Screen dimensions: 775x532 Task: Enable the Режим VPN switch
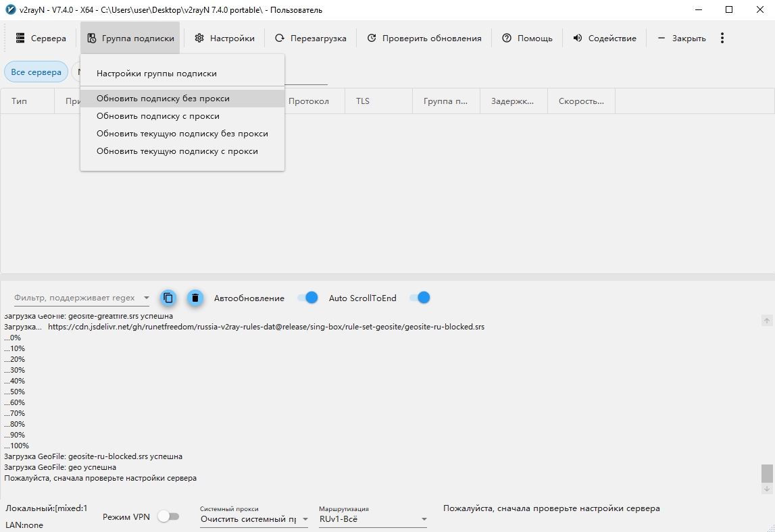click(x=168, y=516)
